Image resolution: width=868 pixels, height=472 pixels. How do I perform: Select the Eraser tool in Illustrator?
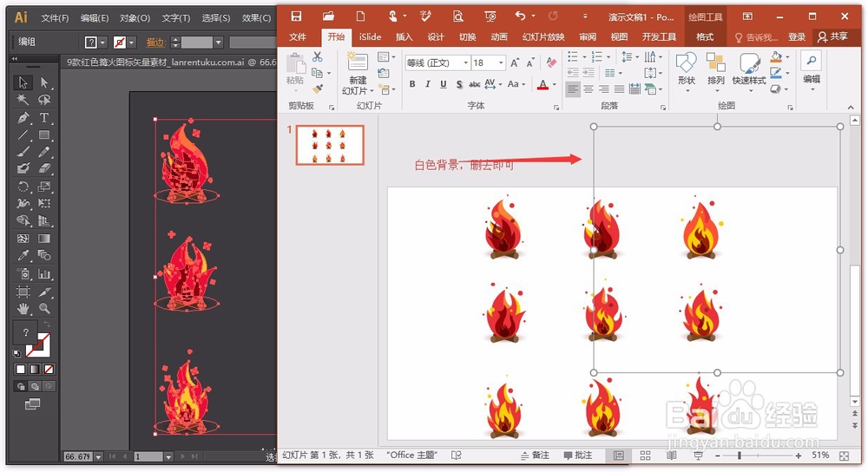pyautogui.click(x=44, y=168)
